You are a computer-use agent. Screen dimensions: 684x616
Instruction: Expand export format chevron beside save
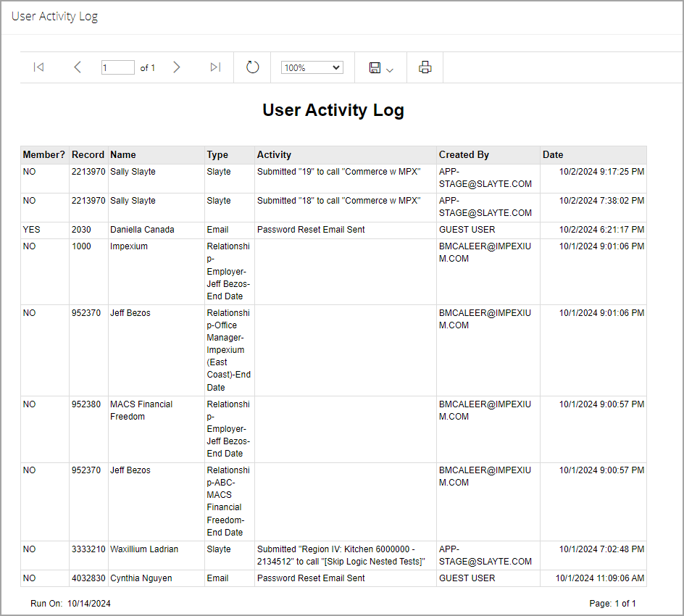(x=390, y=70)
